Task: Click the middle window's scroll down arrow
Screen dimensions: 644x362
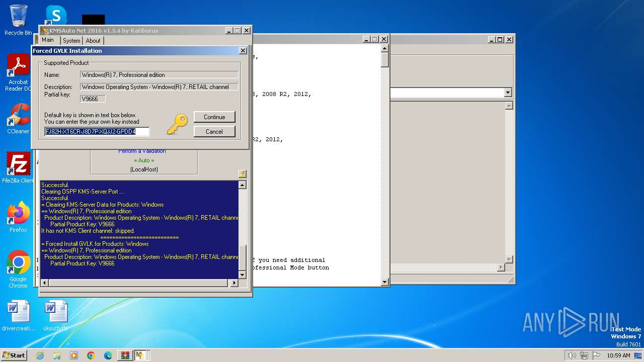Action: click(385, 283)
